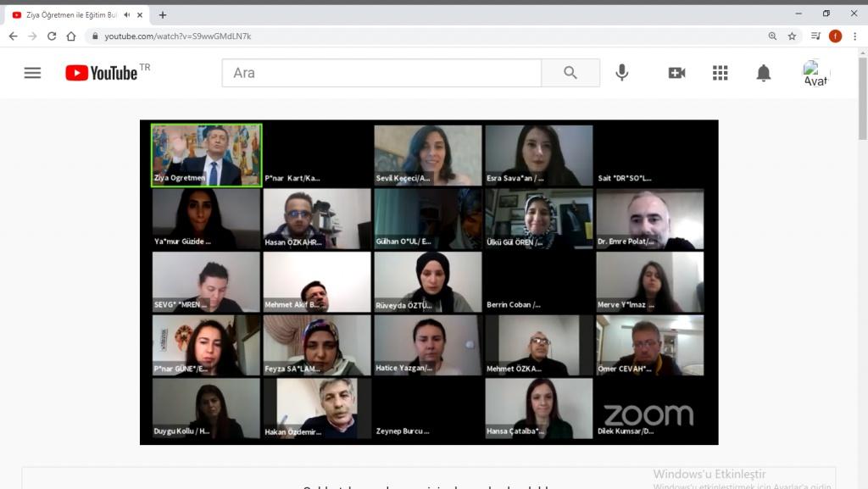This screenshot has width=868, height=489.
Task: Open the create video camera icon
Action: (676, 73)
